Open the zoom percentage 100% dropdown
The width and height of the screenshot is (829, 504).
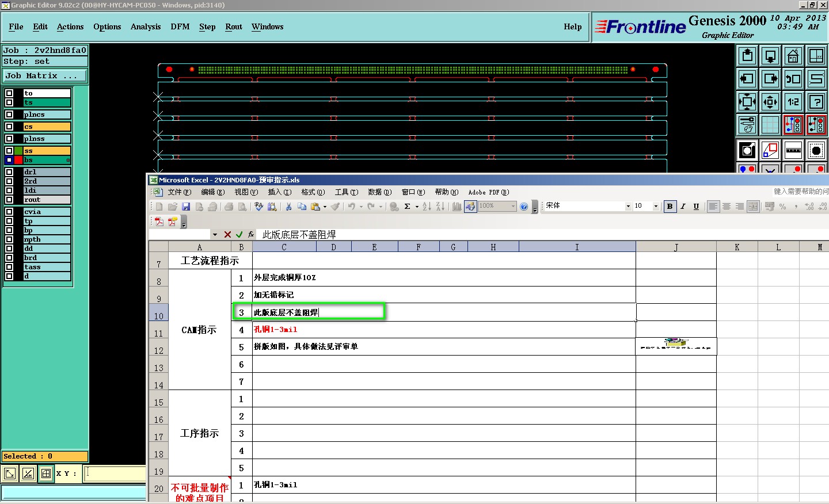(x=513, y=206)
